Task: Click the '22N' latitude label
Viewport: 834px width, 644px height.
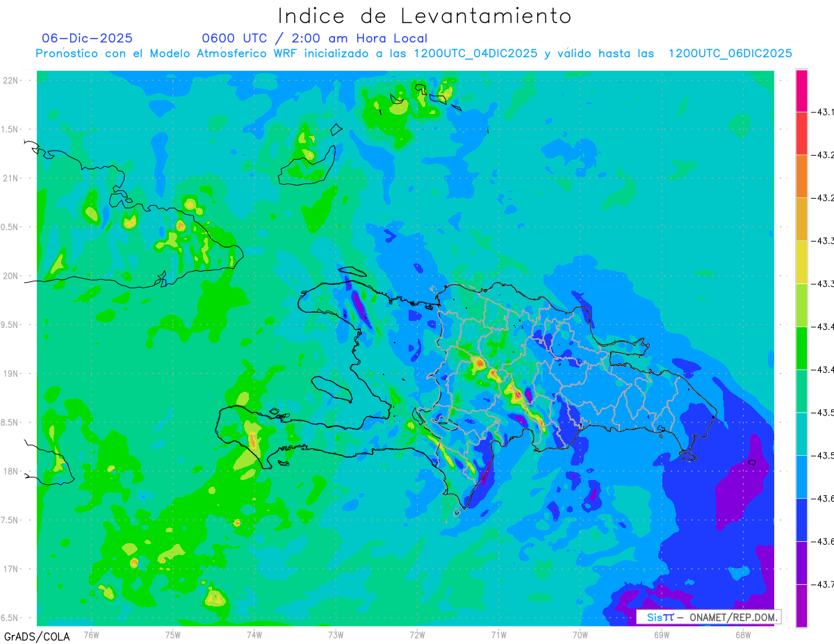Action: pyautogui.click(x=11, y=80)
